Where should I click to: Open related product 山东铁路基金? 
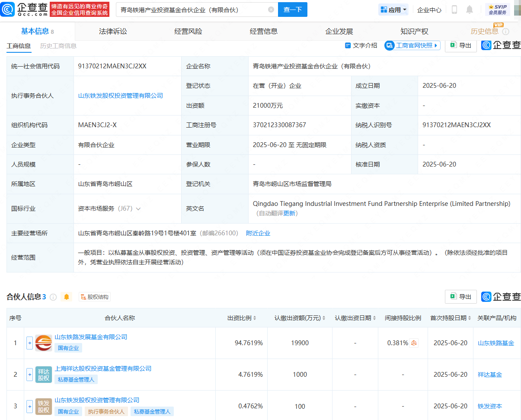496,343
